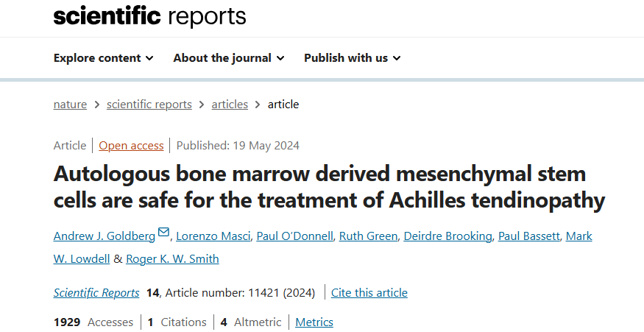Click the Open access link
Screen dimensions: 644x332
click(131, 146)
